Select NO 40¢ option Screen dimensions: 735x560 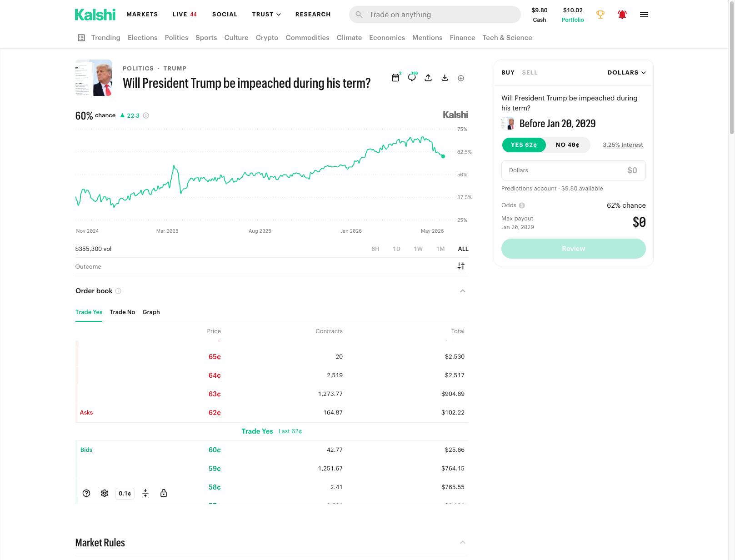pos(568,145)
